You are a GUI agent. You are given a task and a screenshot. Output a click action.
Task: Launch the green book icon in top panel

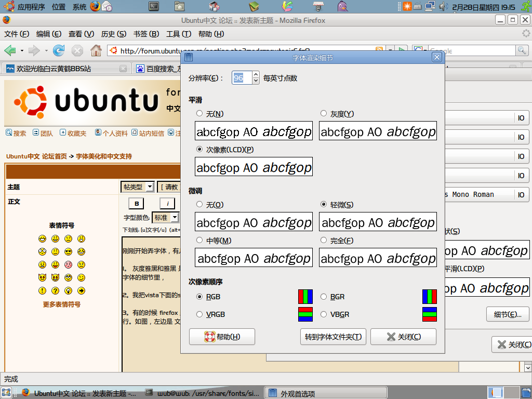pyautogui.click(x=254, y=6)
